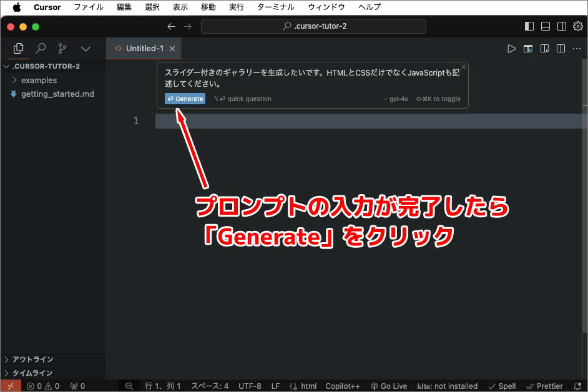Image resolution: width=588 pixels, height=392 pixels.
Task: Open the Explorer files icon in sidebar
Action: click(19, 48)
